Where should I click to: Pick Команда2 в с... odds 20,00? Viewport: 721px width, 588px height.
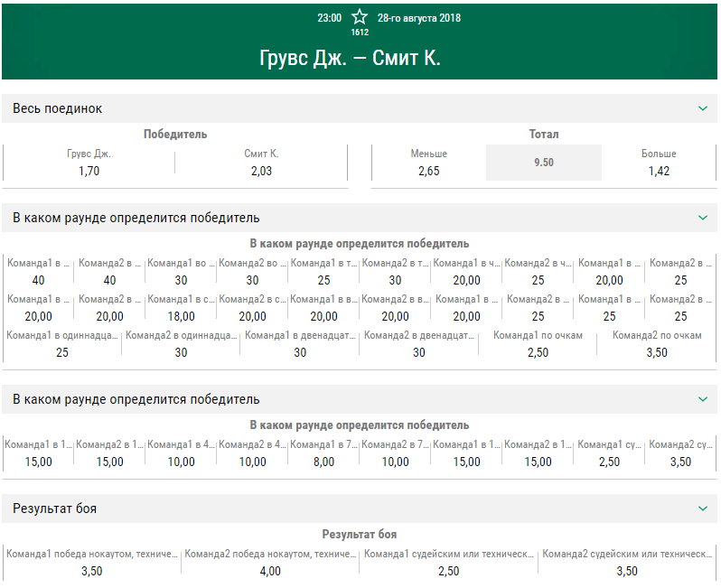pos(252,309)
